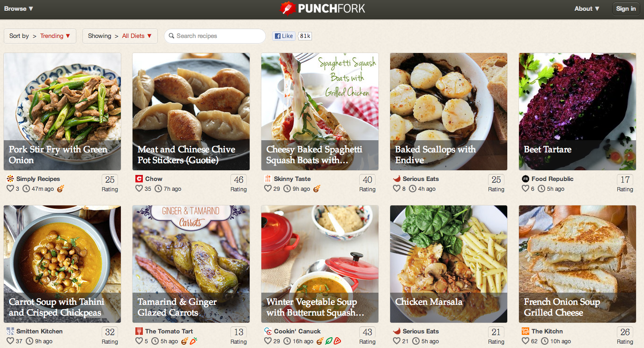Click the Search recipes field
Viewport: 644px width, 348px height.
click(215, 36)
